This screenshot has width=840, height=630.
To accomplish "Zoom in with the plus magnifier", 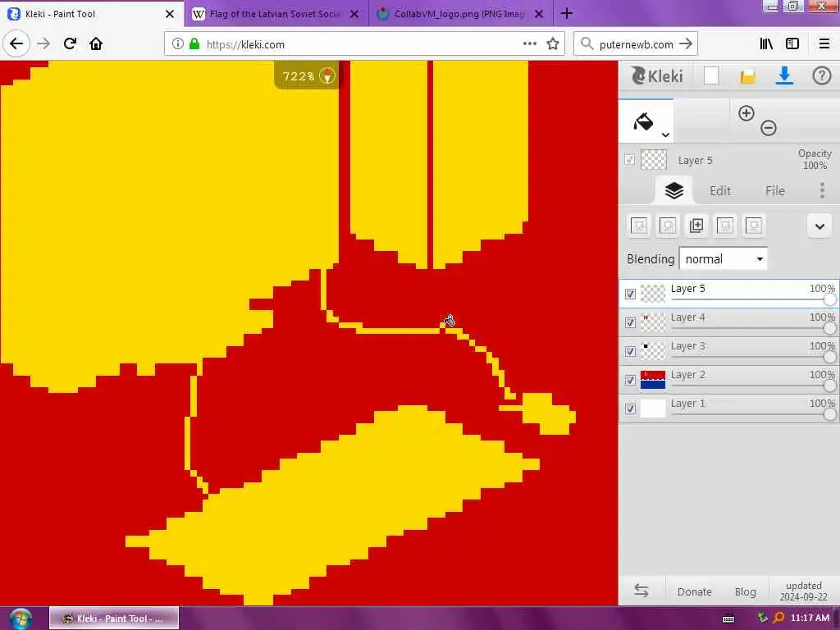I will 746,113.
